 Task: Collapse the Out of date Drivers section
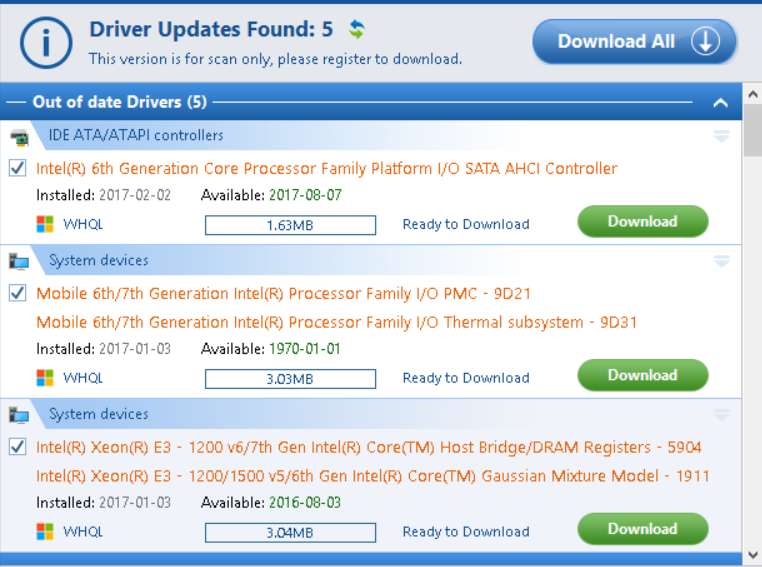[721, 103]
